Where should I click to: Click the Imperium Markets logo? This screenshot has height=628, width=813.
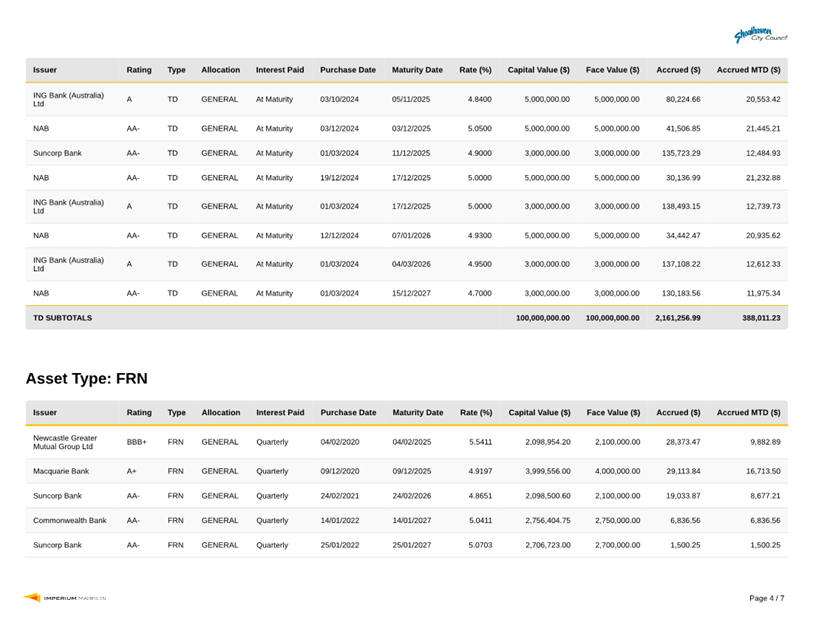66,598
